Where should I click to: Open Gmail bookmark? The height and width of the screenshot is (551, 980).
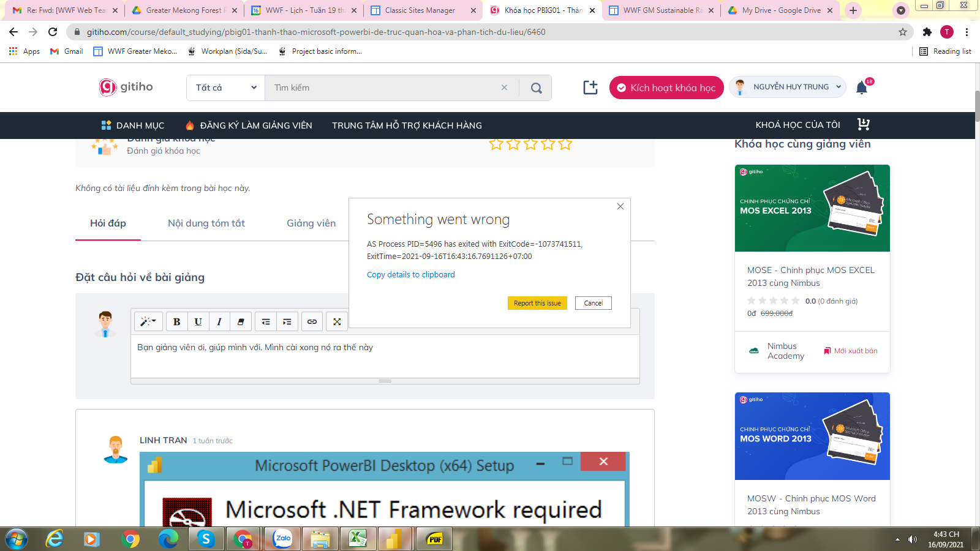67,51
